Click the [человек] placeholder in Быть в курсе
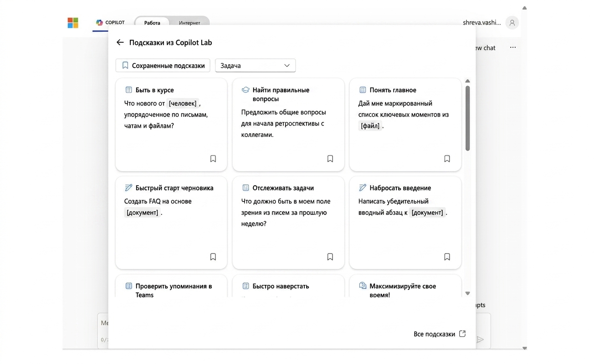This screenshot has width=594, height=364. click(x=183, y=103)
